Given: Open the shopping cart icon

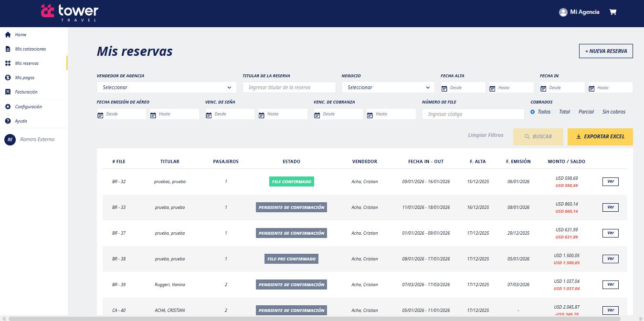Looking at the screenshot, I should 613,12.
